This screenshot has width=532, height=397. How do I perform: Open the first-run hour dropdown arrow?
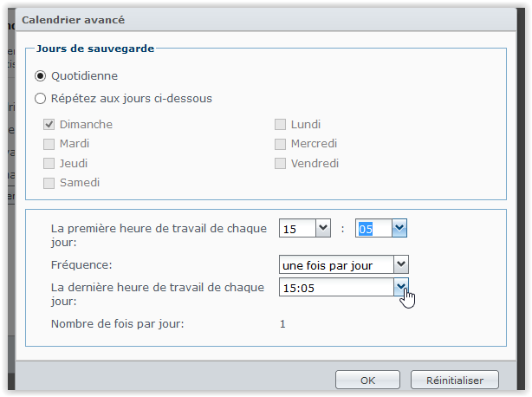[x=323, y=228]
